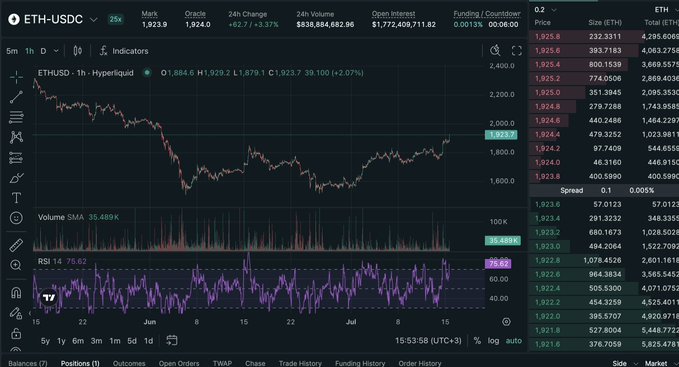The height and width of the screenshot is (367, 679).
Task: Select the 1,923.6 bid price row
Action: (x=604, y=204)
